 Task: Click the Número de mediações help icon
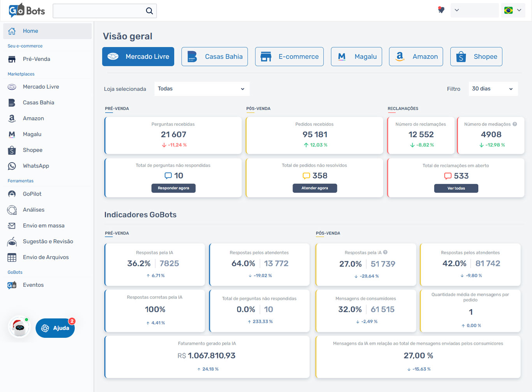[514, 124]
